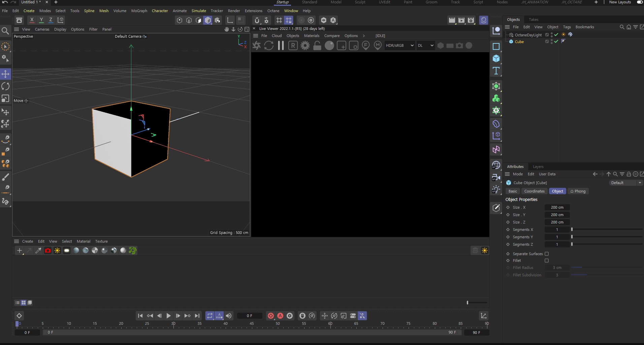The width and height of the screenshot is (644, 345).
Task: Toggle the Y axis lock icon
Action: click(41, 20)
